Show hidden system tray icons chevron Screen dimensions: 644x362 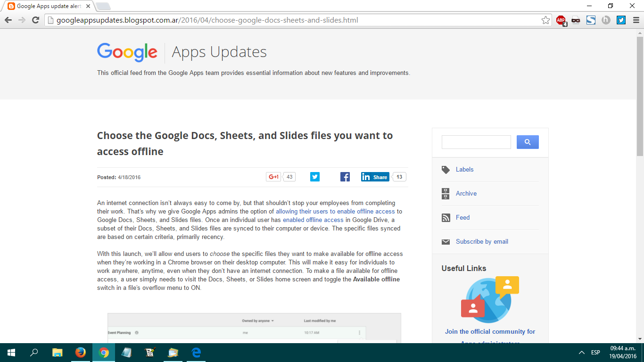point(581,353)
